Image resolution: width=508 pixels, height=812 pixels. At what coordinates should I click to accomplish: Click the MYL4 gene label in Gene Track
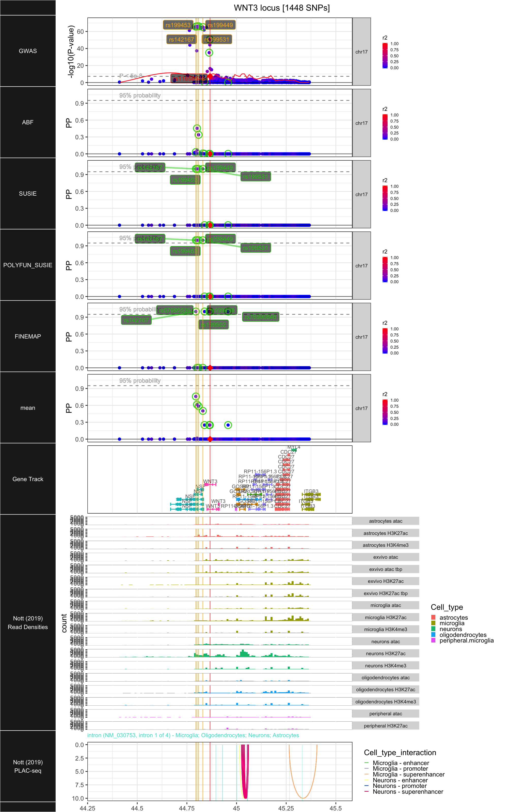(x=294, y=447)
